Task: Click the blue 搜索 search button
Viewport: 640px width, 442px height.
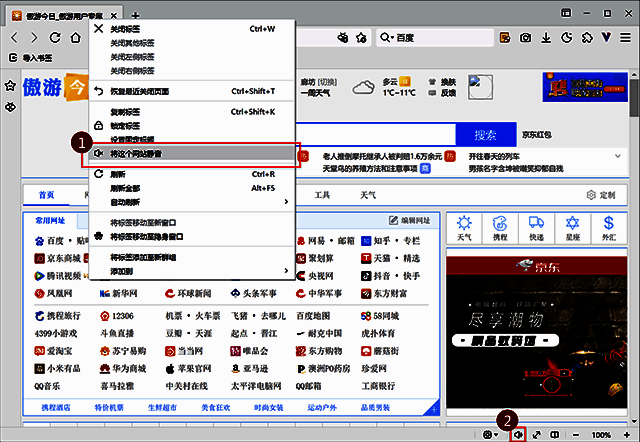Action: click(x=486, y=135)
